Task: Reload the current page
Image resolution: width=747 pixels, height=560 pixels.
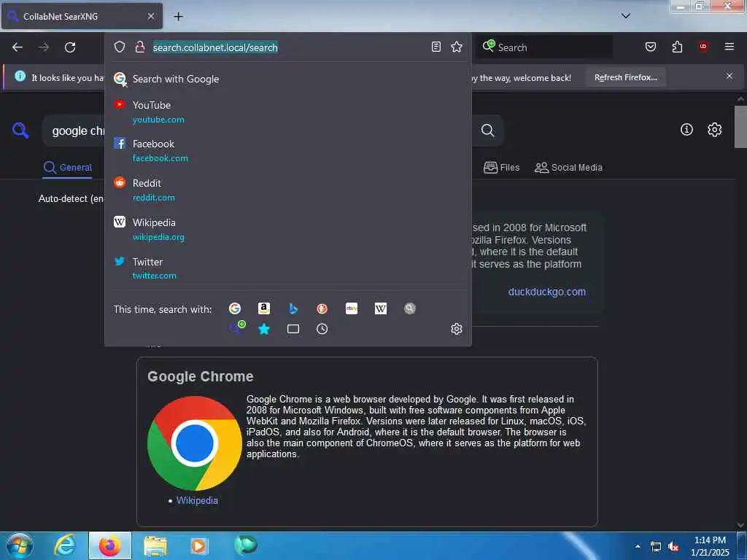Action: pos(70,47)
